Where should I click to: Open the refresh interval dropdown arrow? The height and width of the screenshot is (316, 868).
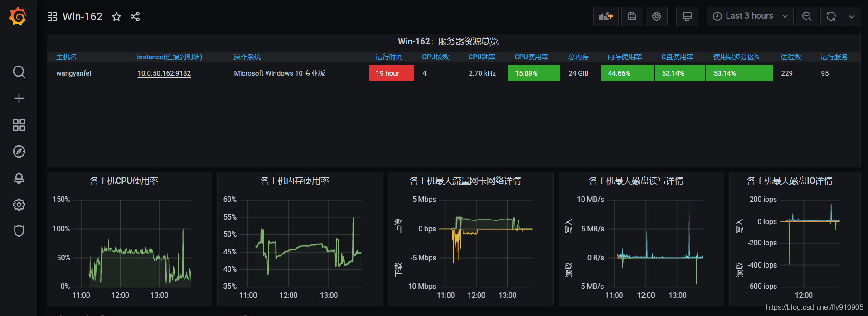pyautogui.click(x=852, y=17)
